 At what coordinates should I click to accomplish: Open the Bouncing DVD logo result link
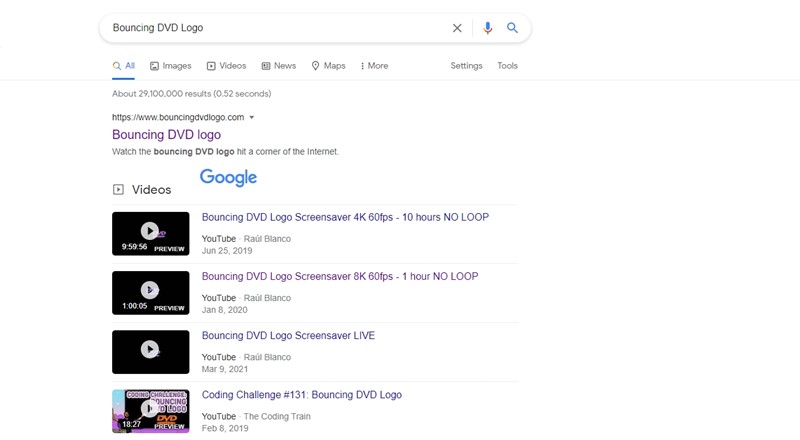[x=166, y=135]
